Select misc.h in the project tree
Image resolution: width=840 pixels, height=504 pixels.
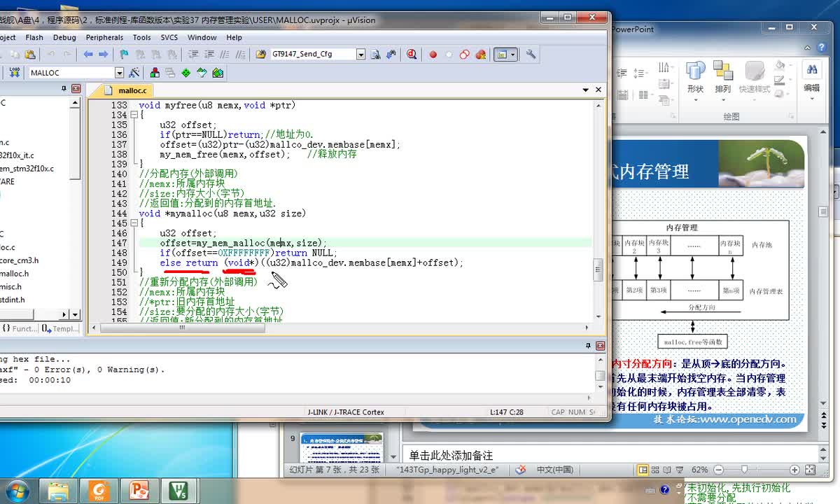[10, 286]
